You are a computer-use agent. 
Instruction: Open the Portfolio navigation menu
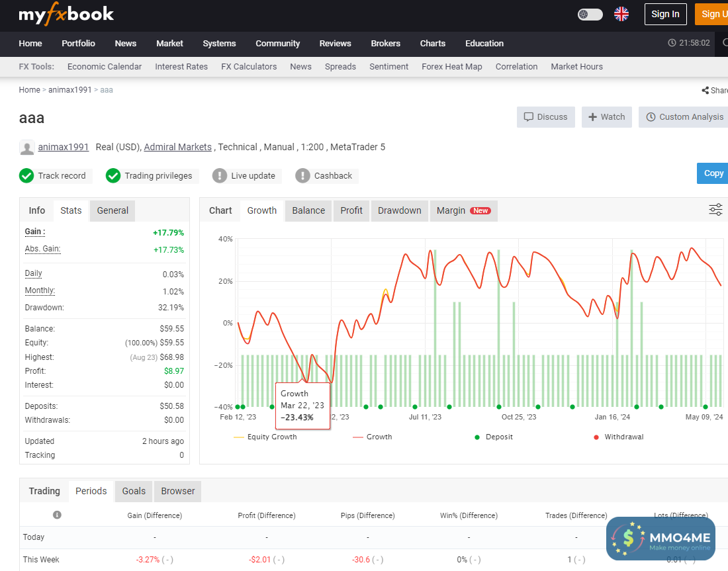(78, 43)
